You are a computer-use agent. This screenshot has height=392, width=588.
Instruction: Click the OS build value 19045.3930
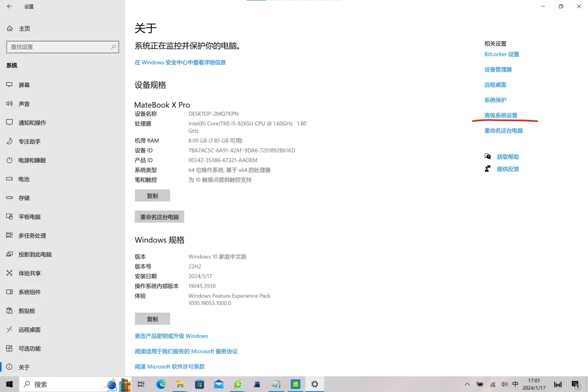pyautogui.click(x=202, y=286)
